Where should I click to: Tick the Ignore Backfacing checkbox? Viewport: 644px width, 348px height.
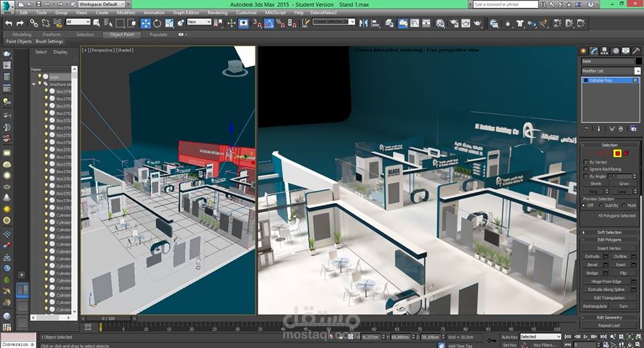(585, 169)
